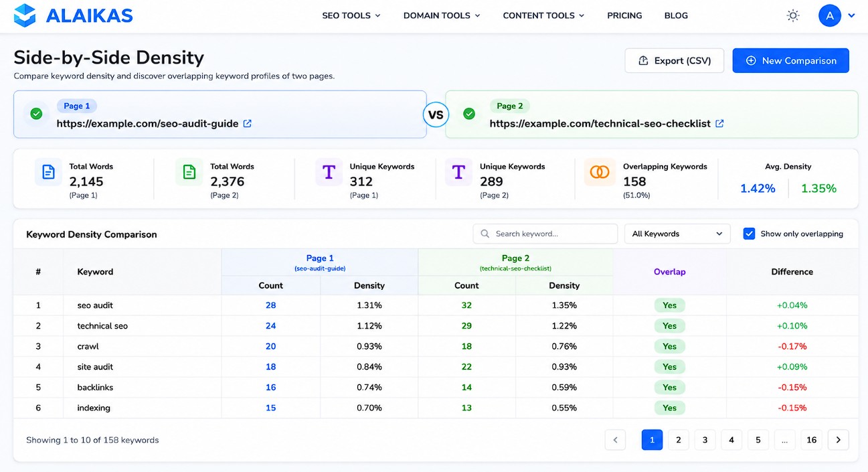
Task: Click the Difference column header
Action: 792,272
